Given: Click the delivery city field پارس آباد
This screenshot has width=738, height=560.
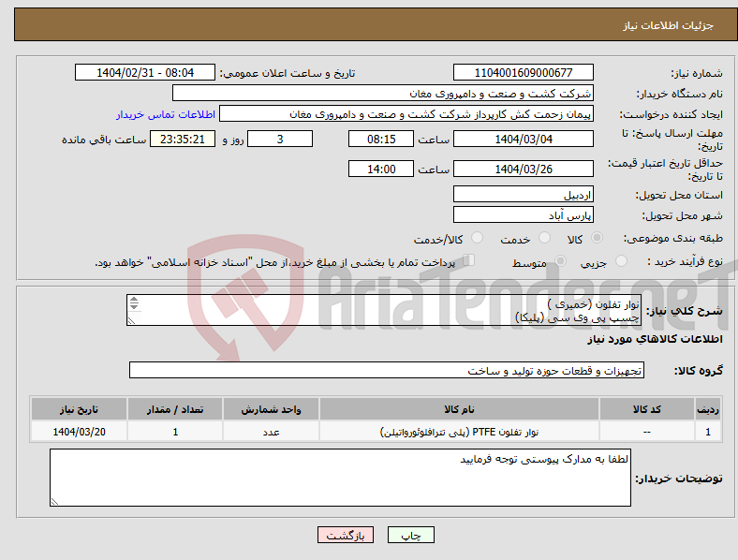Looking at the screenshot, I should pos(524,215).
